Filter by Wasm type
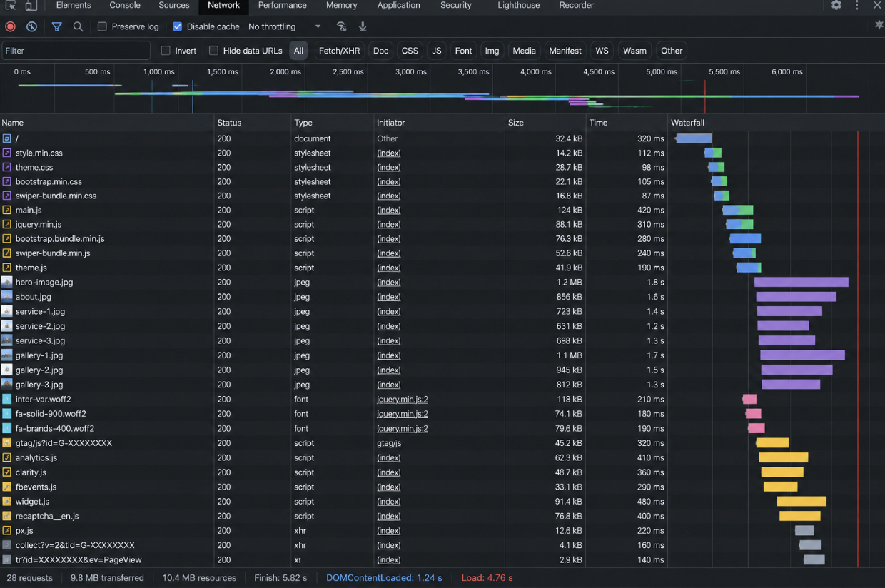Viewport: 885px width, 588px height. point(634,51)
